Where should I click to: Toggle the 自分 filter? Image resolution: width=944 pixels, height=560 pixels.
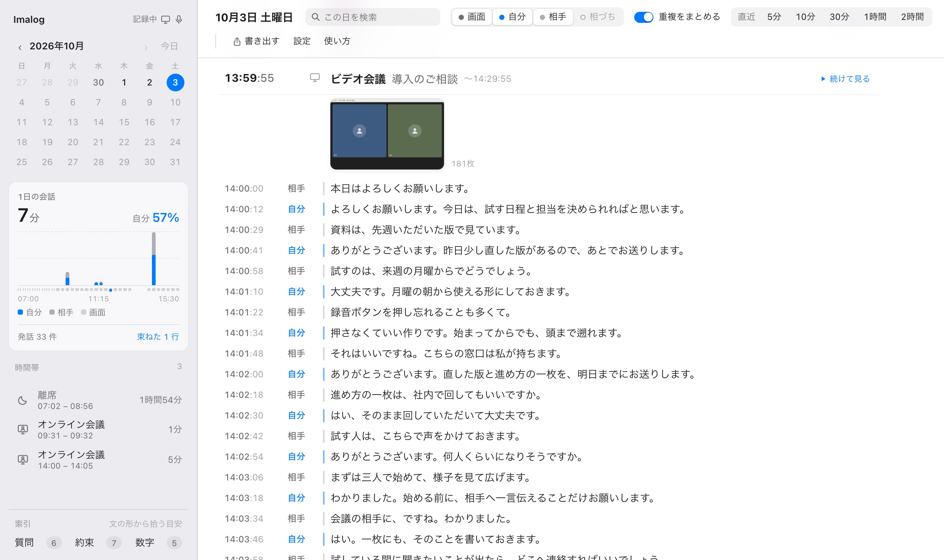(x=513, y=17)
